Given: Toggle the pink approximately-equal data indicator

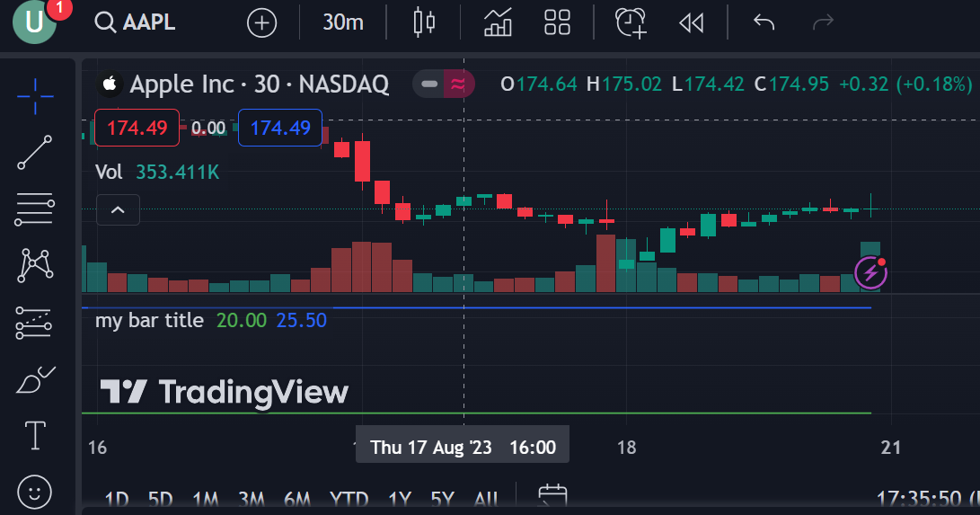Looking at the screenshot, I should [459, 84].
